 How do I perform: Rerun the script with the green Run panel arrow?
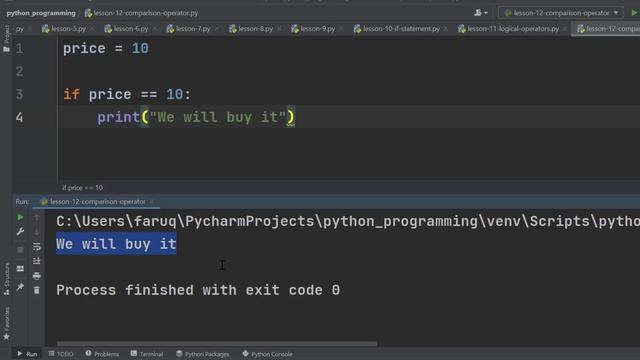tap(20, 217)
